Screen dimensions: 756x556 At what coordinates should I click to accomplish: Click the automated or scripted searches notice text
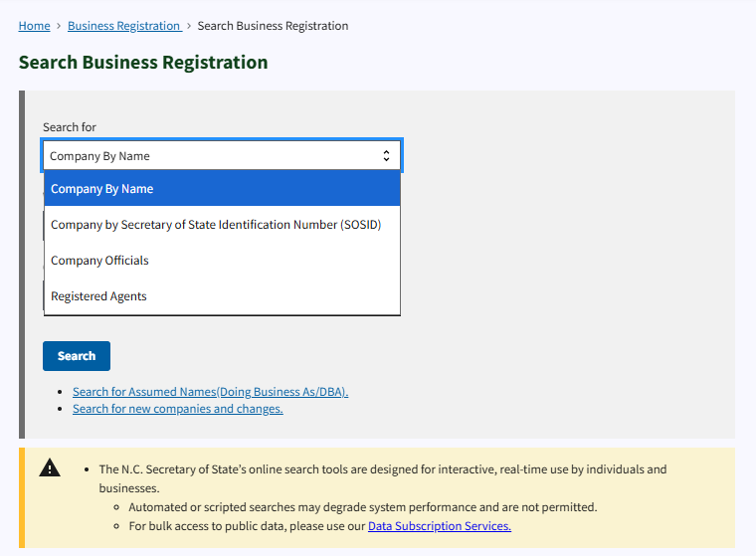(362, 507)
